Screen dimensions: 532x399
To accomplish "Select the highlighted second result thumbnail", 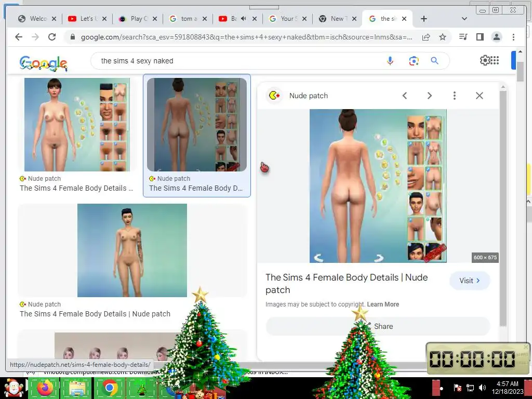I will (x=197, y=125).
